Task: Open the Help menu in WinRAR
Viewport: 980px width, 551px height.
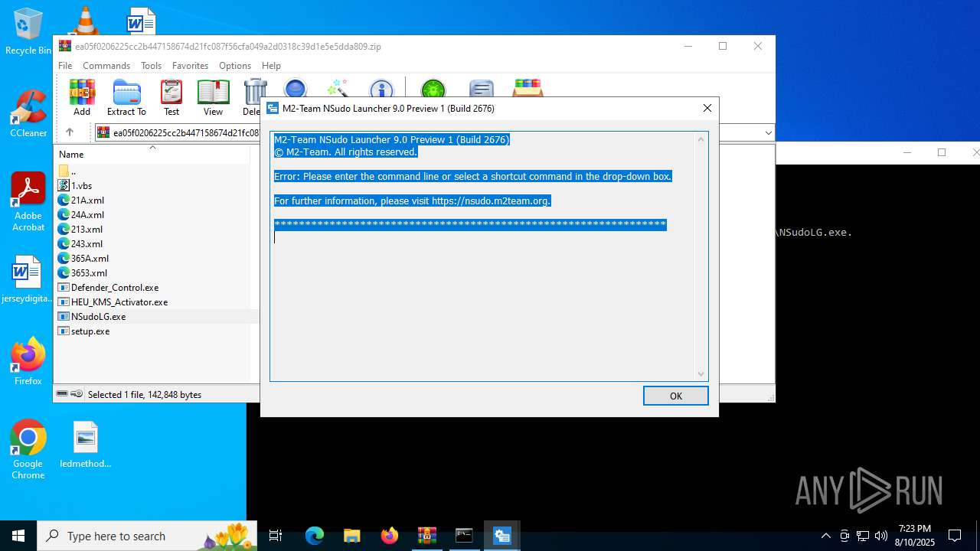Action: pyautogui.click(x=271, y=66)
